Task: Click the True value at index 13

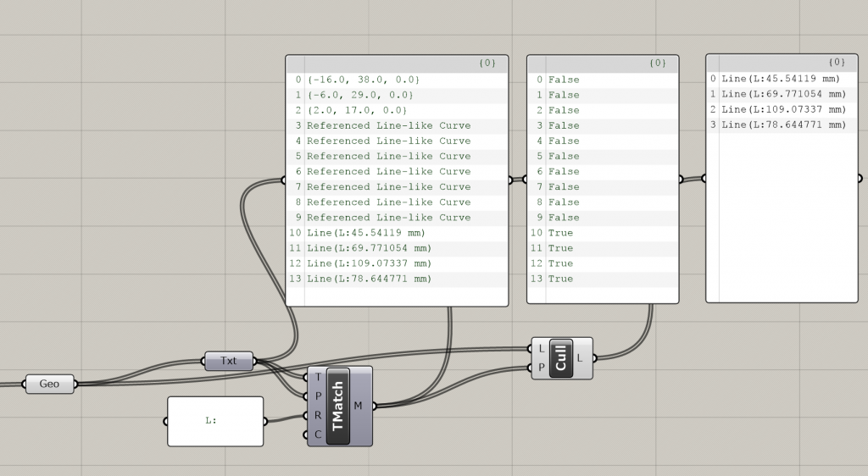Action: click(x=603, y=279)
